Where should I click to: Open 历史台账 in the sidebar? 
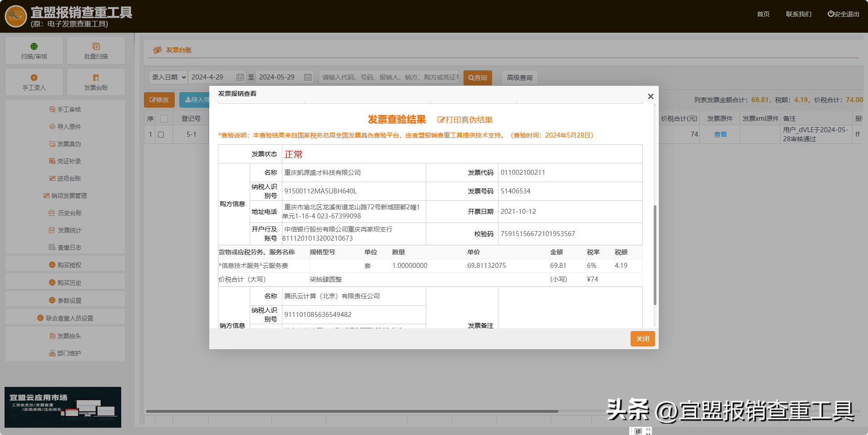[x=65, y=213]
